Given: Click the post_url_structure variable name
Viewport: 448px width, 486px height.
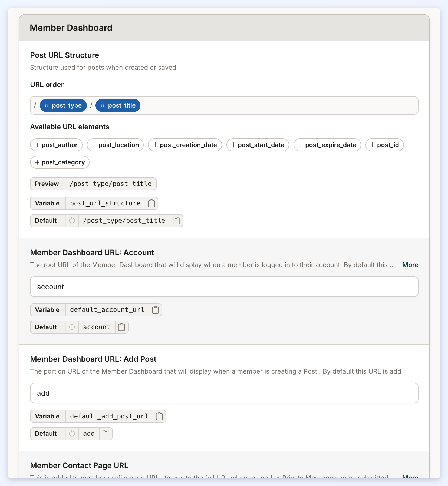Looking at the screenshot, I should (x=105, y=203).
